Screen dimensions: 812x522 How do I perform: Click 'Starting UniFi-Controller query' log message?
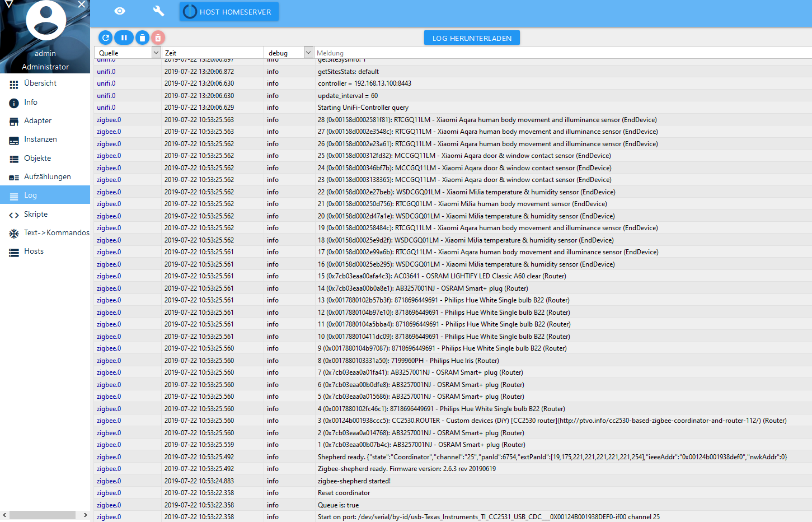click(x=363, y=108)
